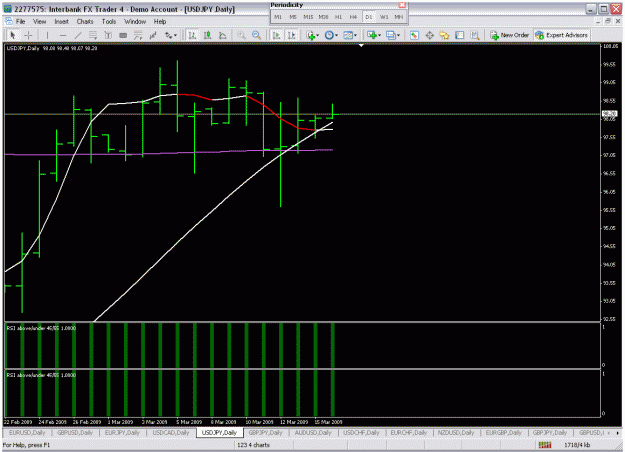Click the application icon left of File

(x=8, y=21)
